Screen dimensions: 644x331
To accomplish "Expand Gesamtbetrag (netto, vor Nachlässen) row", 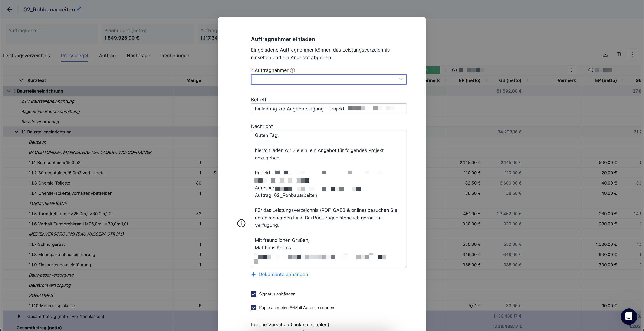I will [x=19, y=316].
